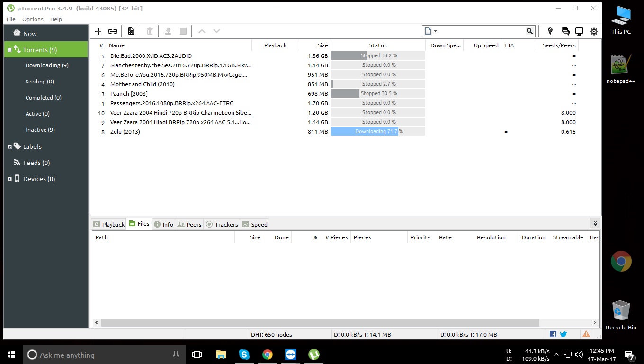Select Feeds (0) in sidebar
Screen dimensions: 644x364
tap(36, 163)
